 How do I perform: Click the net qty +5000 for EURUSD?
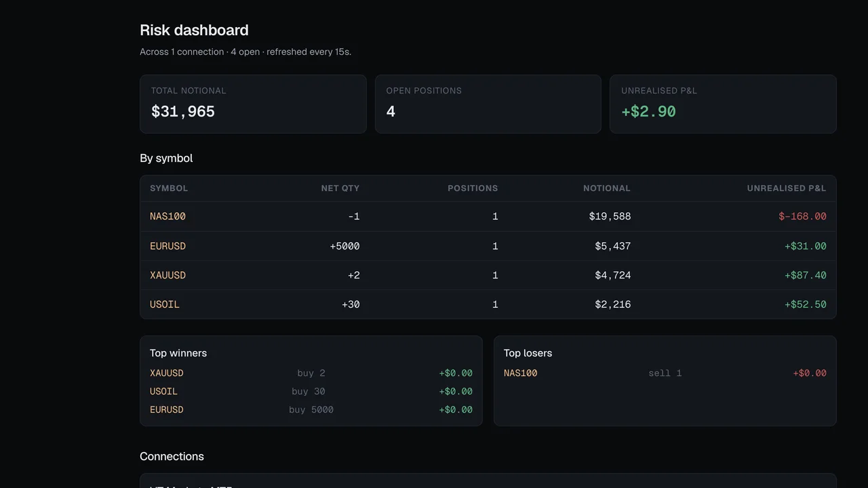click(x=345, y=246)
